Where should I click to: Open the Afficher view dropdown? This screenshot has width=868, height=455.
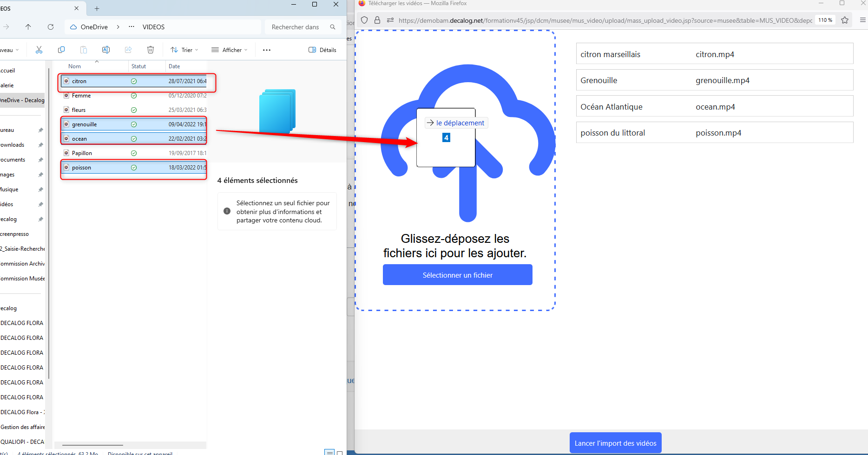pyautogui.click(x=230, y=50)
